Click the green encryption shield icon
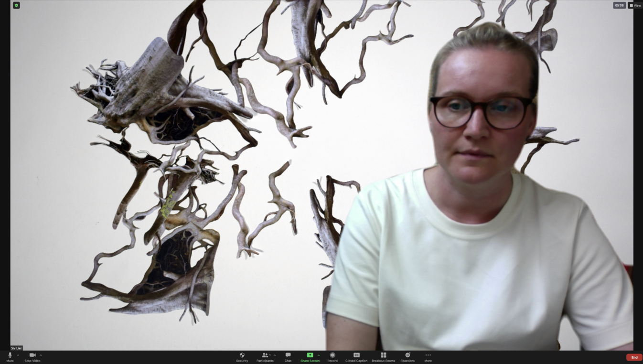The image size is (643, 364). click(x=16, y=5)
